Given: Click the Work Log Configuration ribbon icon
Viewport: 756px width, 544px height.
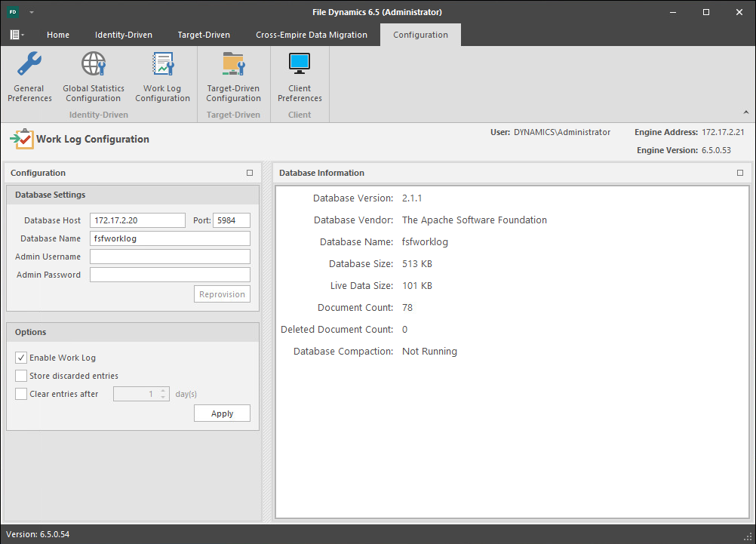Looking at the screenshot, I should 162,65.
